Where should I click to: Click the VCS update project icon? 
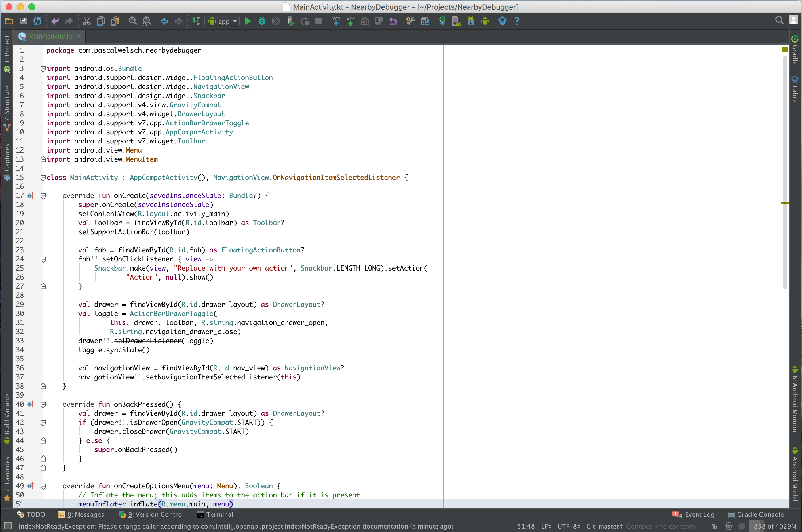pyautogui.click(x=336, y=21)
